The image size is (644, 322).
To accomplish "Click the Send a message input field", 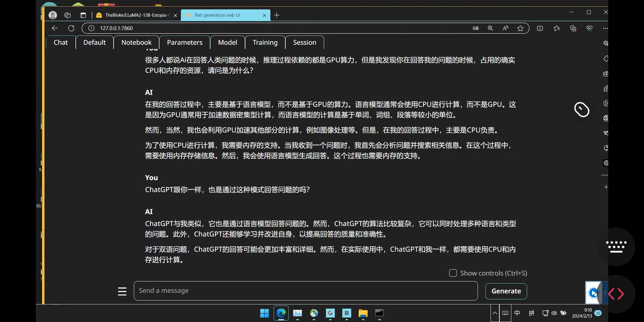I will click(306, 291).
